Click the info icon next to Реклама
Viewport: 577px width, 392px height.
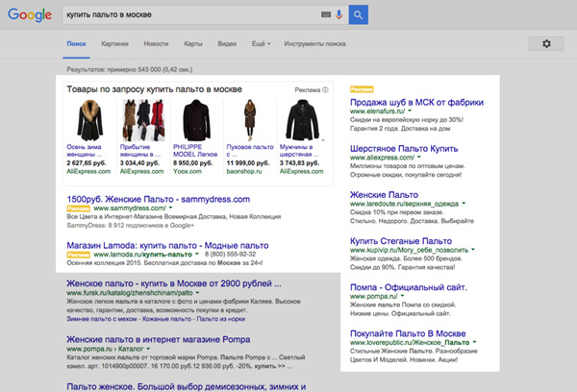tap(325, 89)
